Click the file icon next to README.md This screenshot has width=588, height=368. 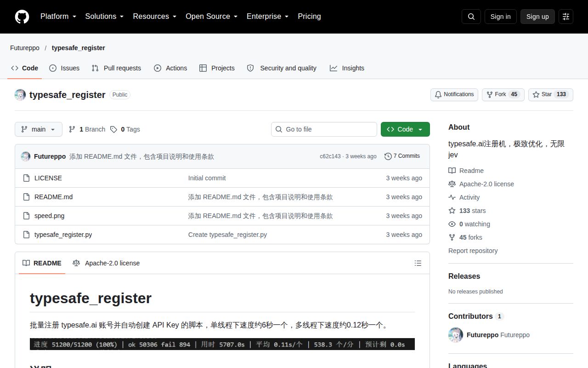click(x=26, y=197)
